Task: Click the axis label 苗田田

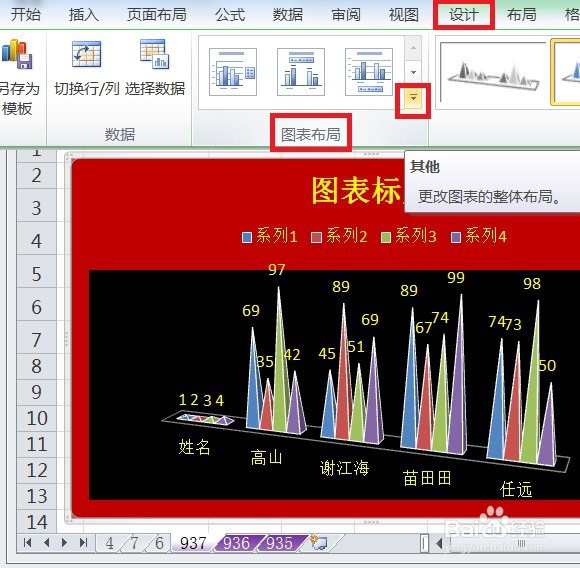Action: [x=427, y=478]
